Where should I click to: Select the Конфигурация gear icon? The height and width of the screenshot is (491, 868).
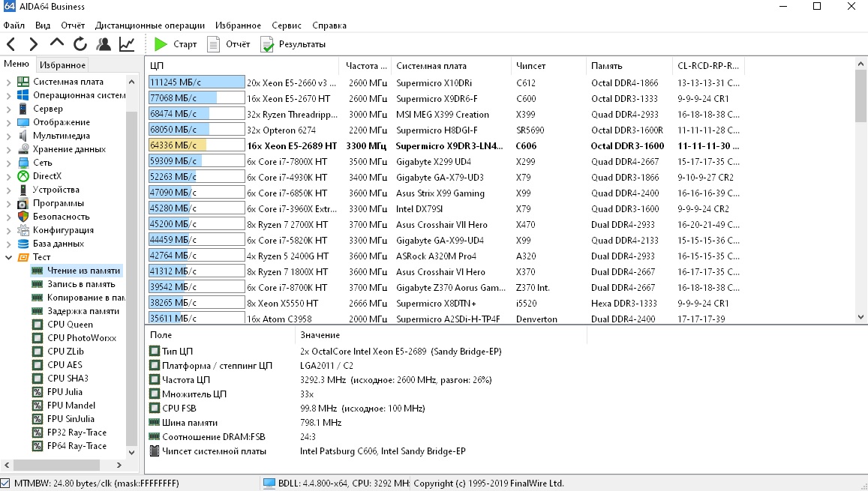23,230
